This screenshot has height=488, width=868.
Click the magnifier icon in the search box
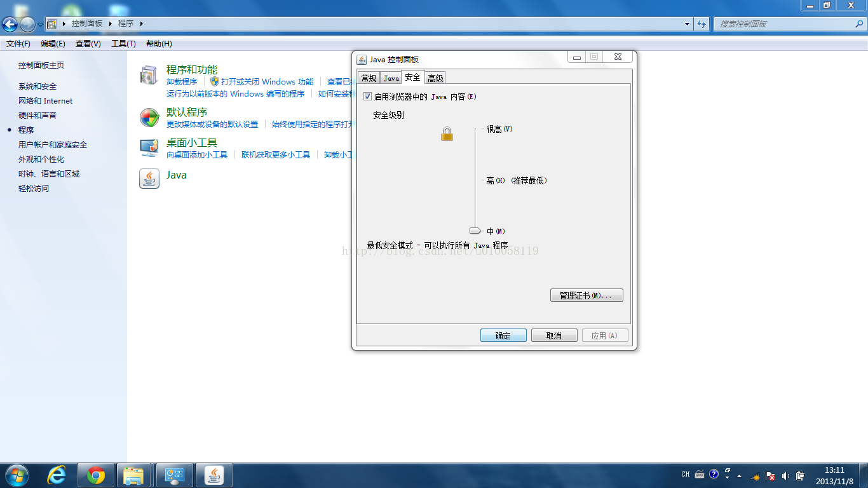[x=859, y=24]
